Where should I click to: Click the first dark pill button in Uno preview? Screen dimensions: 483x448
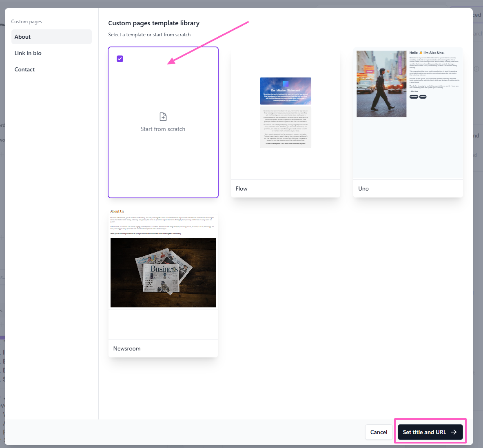(414, 97)
